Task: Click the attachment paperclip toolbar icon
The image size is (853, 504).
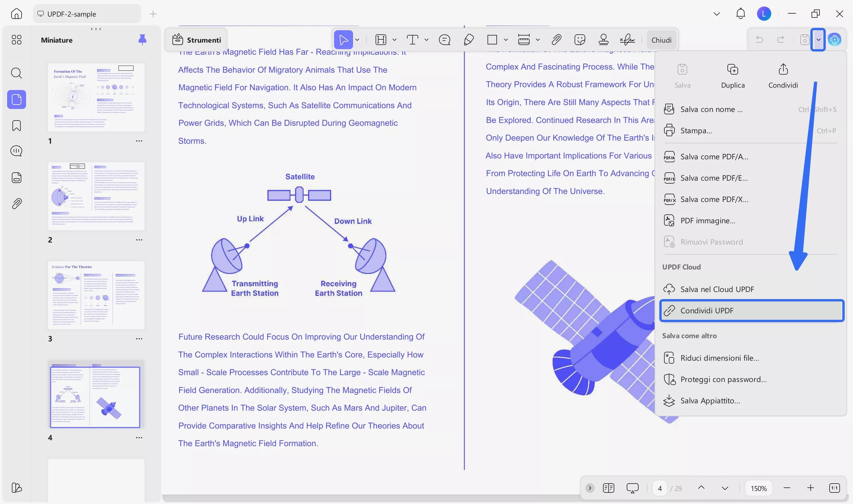Action: pyautogui.click(x=556, y=40)
